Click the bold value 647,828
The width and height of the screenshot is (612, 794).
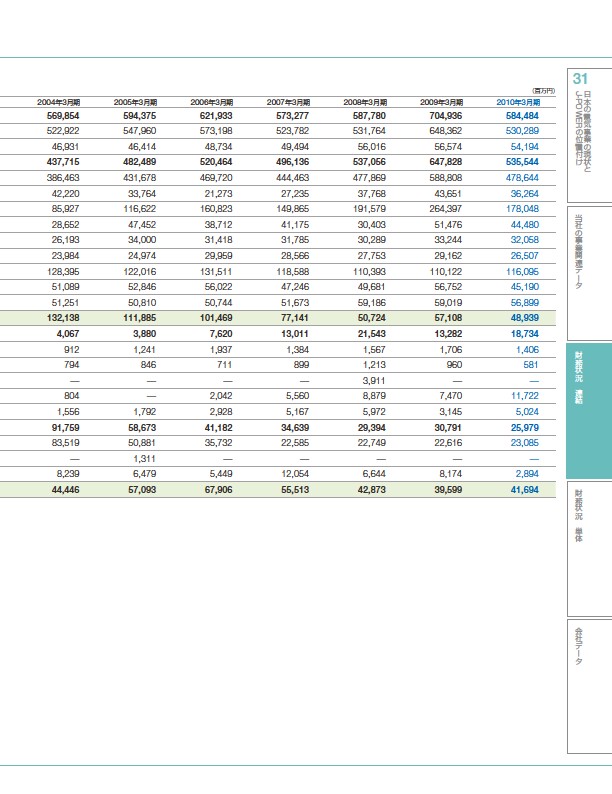(446, 162)
